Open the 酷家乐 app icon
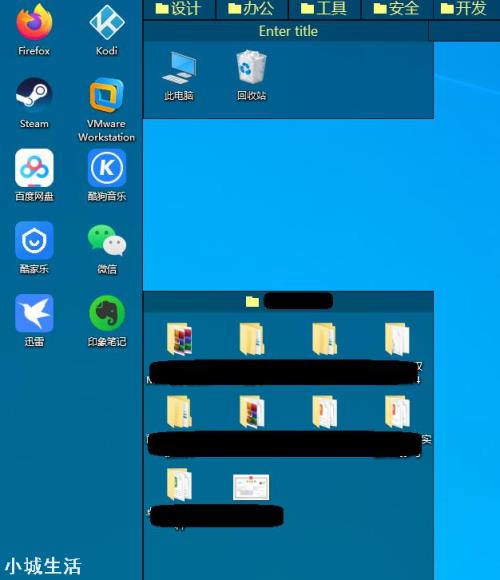Viewport: 500px width, 580px height. pos(34,248)
